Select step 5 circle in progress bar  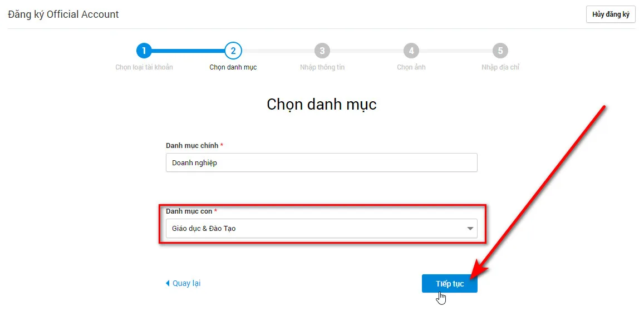[500, 51]
